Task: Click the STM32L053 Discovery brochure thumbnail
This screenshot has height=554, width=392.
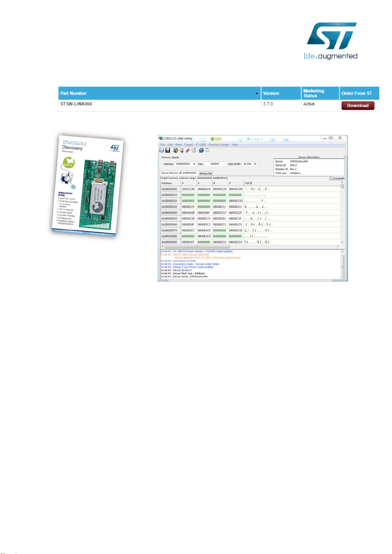Action: (87, 186)
